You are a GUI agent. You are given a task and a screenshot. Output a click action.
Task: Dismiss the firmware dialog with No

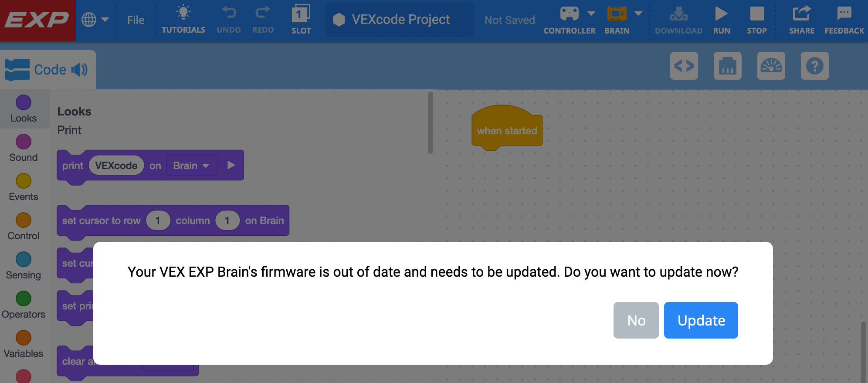[x=636, y=320]
